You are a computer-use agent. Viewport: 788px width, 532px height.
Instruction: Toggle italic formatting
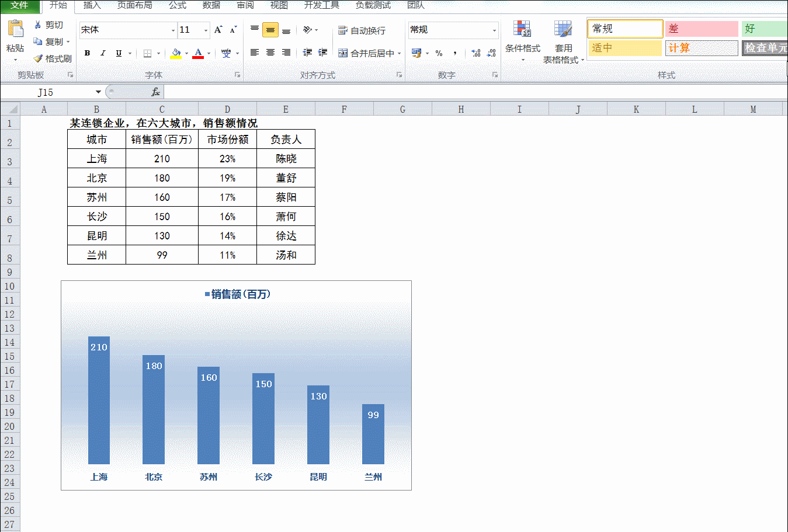[103, 53]
